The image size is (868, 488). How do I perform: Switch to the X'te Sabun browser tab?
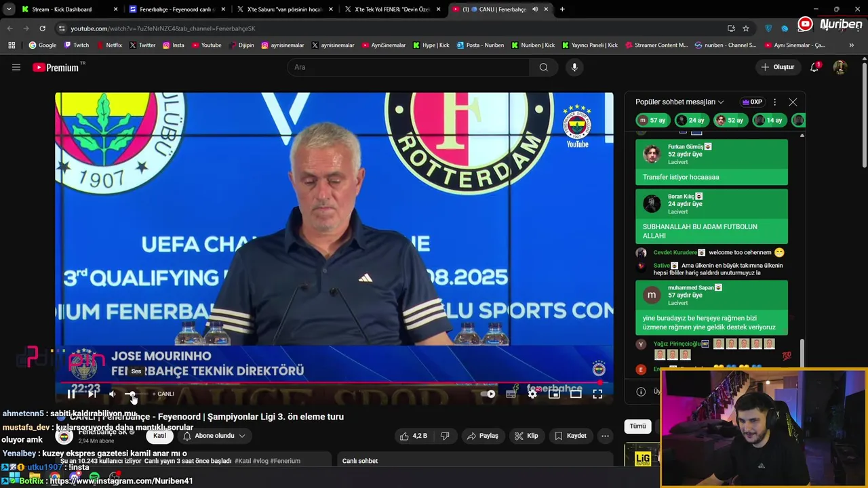[283, 9]
